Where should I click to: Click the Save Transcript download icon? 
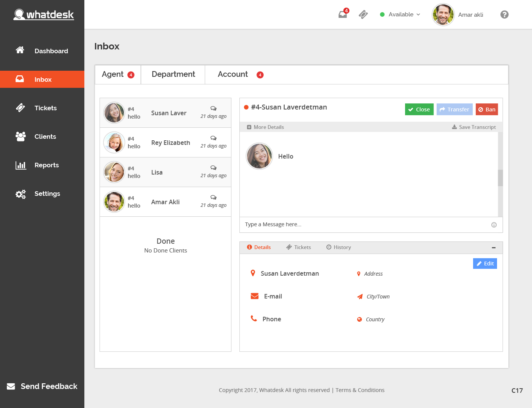[x=454, y=127]
